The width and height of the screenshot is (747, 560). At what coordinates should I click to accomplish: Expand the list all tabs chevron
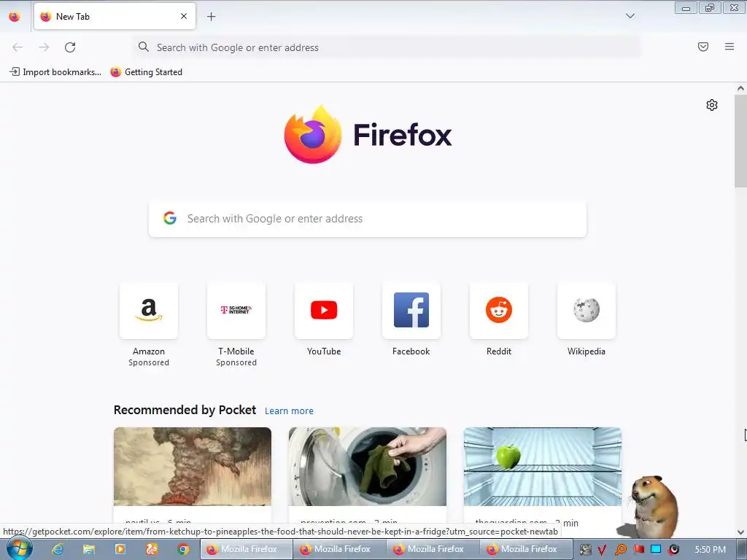[630, 16]
